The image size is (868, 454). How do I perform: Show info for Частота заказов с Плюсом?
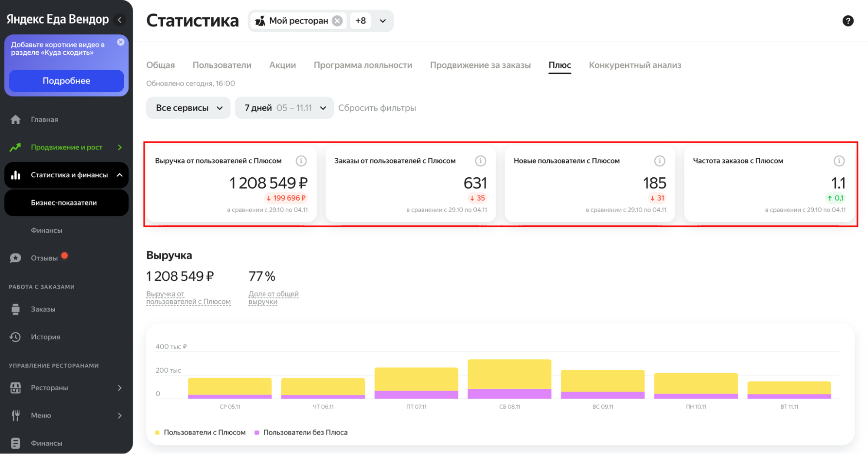[x=839, y=161]
